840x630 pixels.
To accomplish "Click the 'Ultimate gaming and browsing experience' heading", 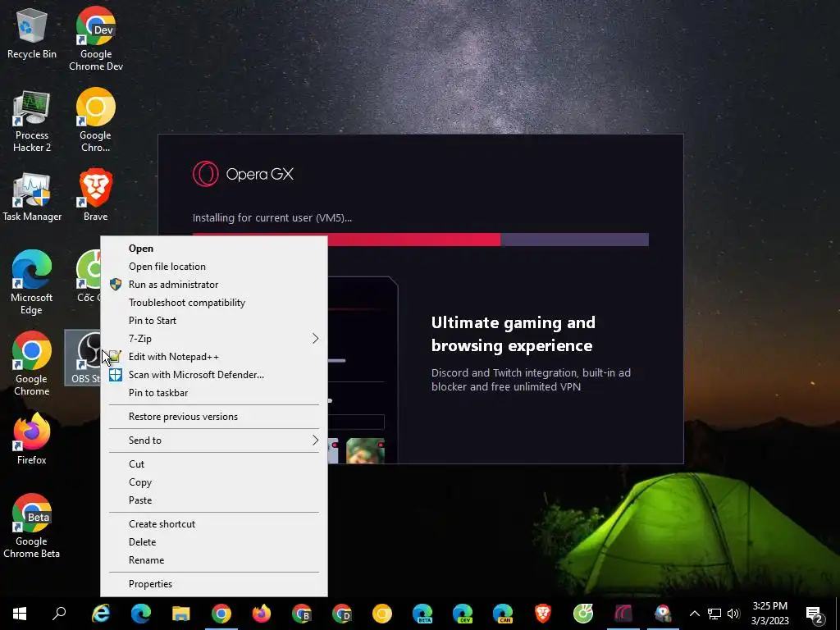I will pos(514,334).
